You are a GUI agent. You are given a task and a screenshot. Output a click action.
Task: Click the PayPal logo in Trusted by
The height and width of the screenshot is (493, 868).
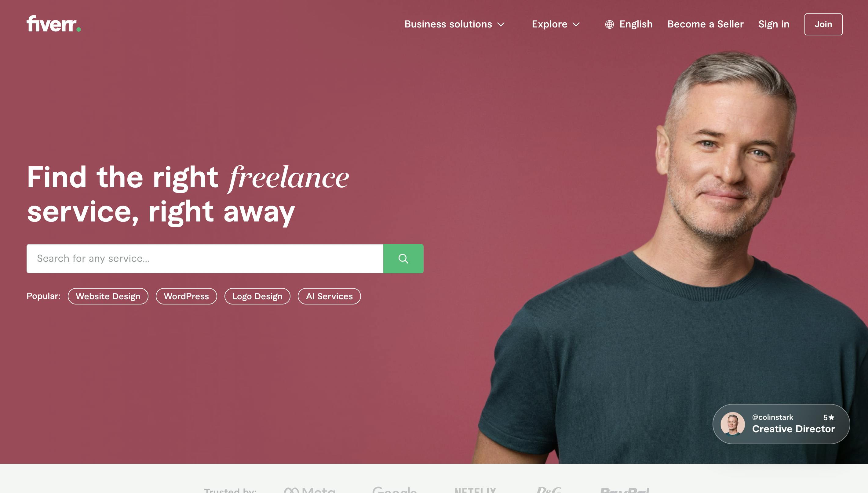point(625,490)
